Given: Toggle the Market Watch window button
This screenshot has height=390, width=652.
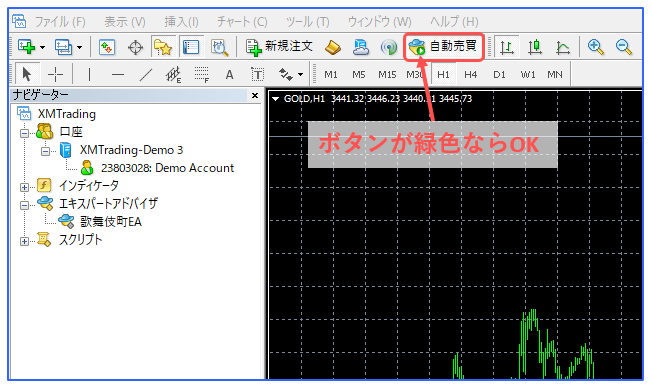Looking at the screenshot, I should pyautogui.click(x=107, y=47).
